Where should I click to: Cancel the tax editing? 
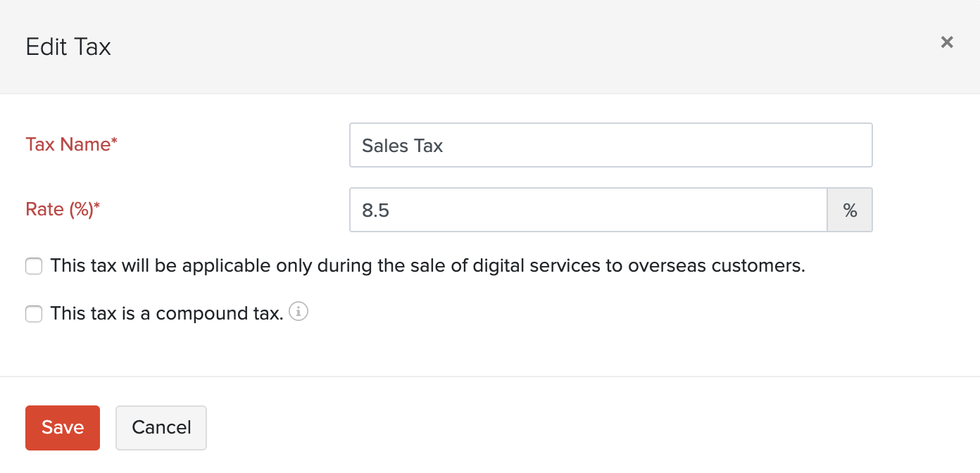point(161,427)
